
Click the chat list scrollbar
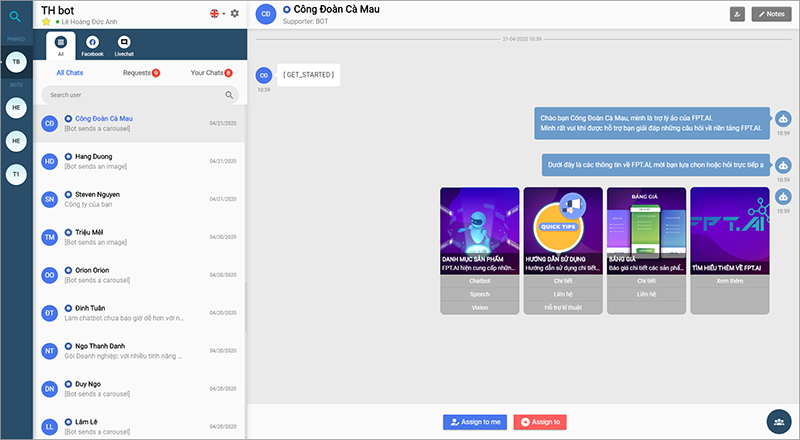245,306
